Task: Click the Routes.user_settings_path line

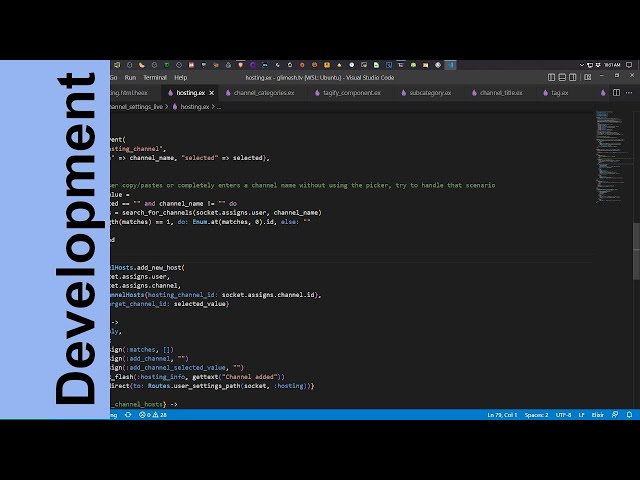Action: (x=212, y=386)
